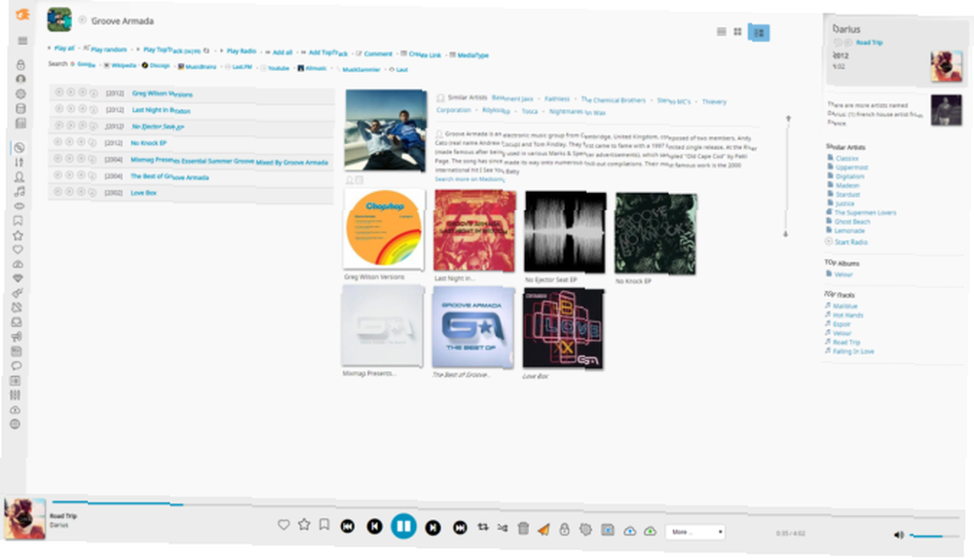Click the add icon on Love Box row

(x=81, y=192)
